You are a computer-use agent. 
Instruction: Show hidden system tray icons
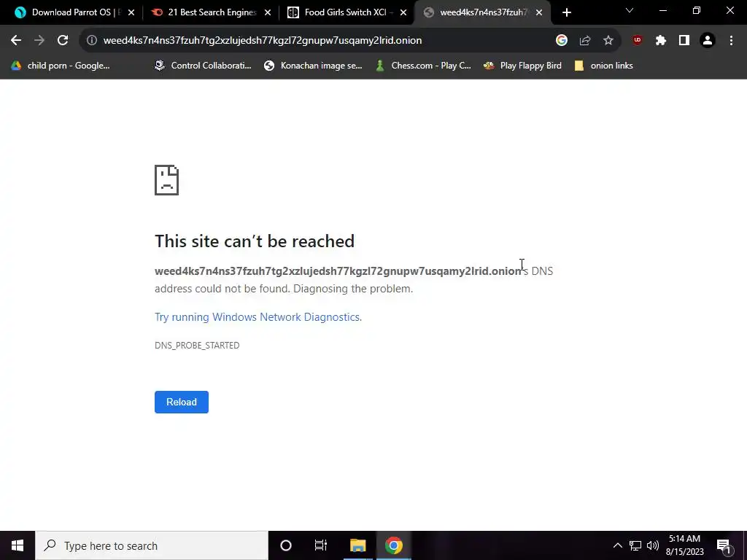tap(617, 545)
